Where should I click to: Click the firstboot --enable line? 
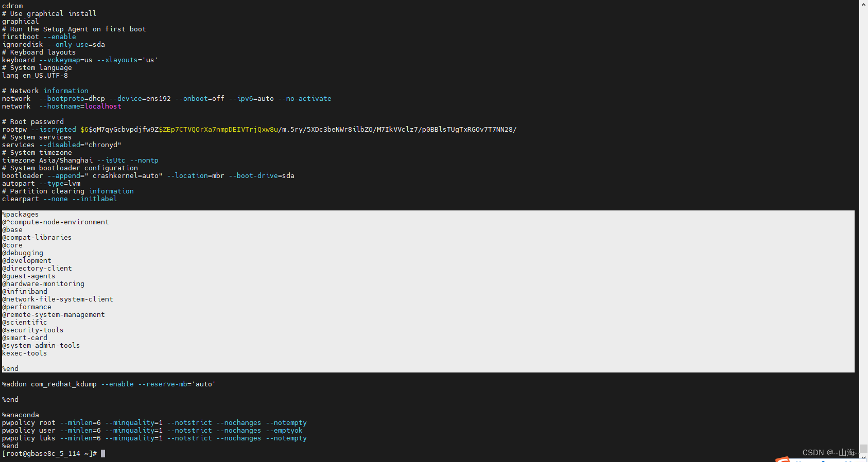coord(39,37)
